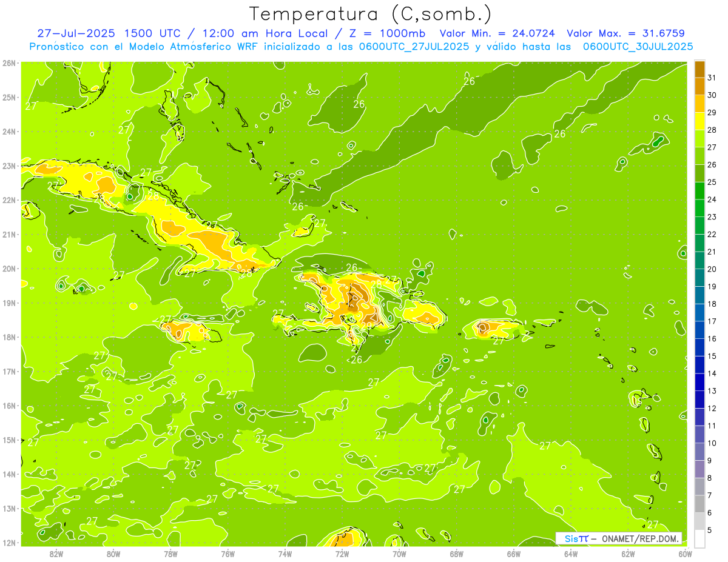Click the '12N' latitude axis label
Viewport: 728px width, 562px height.
9,543
